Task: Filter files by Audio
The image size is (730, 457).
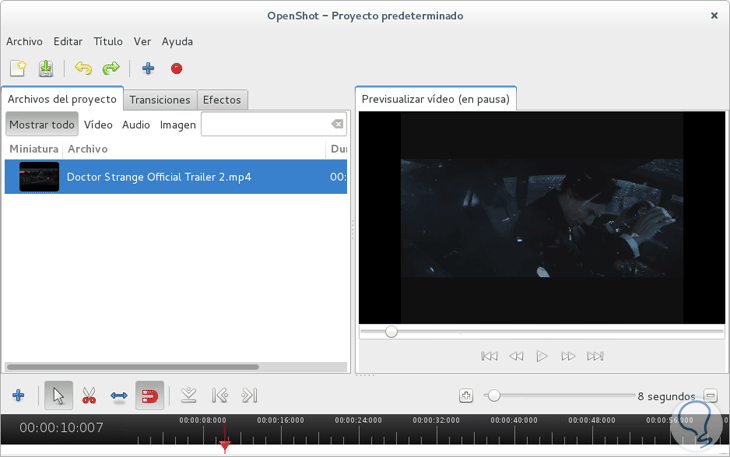Action: (x=136, y=124)
